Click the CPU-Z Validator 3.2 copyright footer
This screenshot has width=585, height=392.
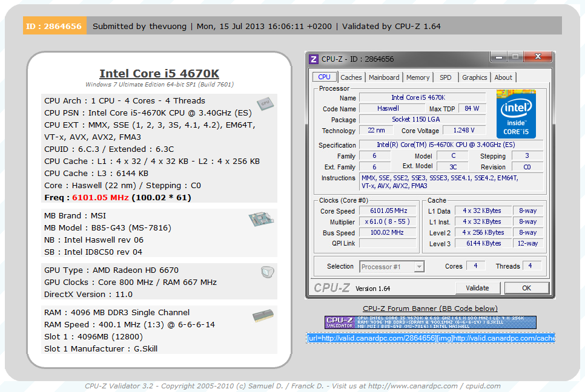tap(292, 386)
